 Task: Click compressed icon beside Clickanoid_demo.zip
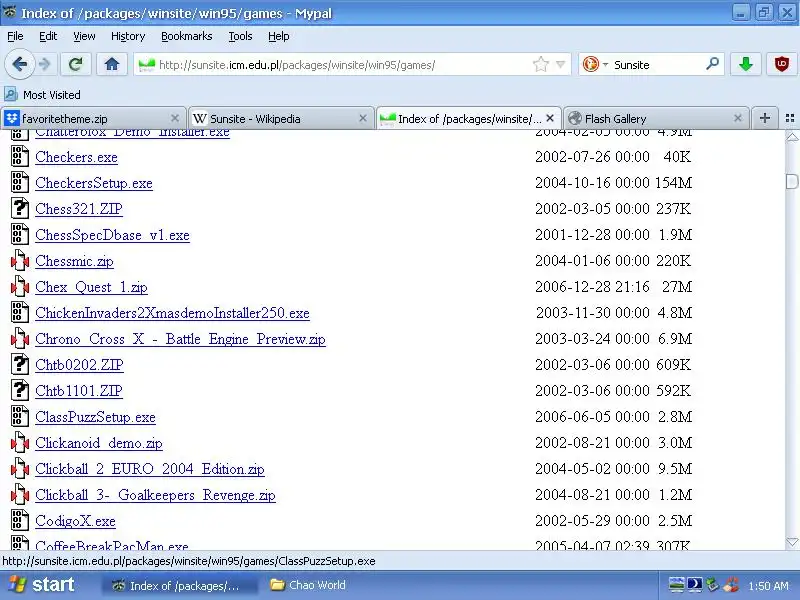coord(20,443)
